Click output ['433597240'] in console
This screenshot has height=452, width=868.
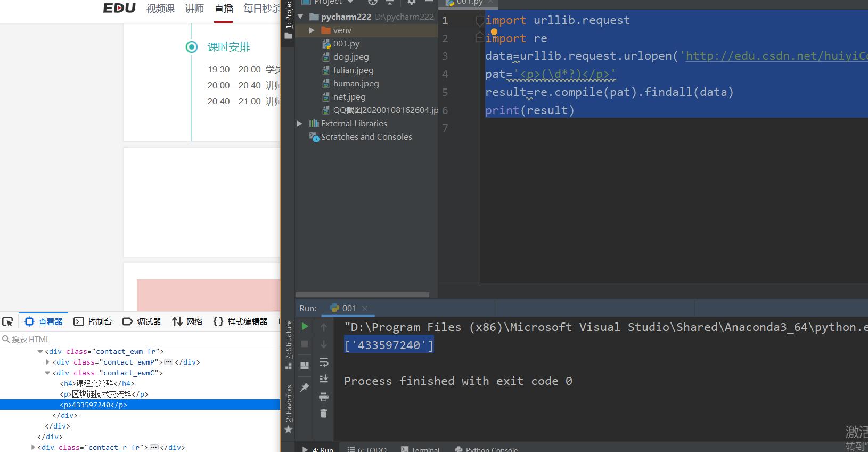(389, 345)
